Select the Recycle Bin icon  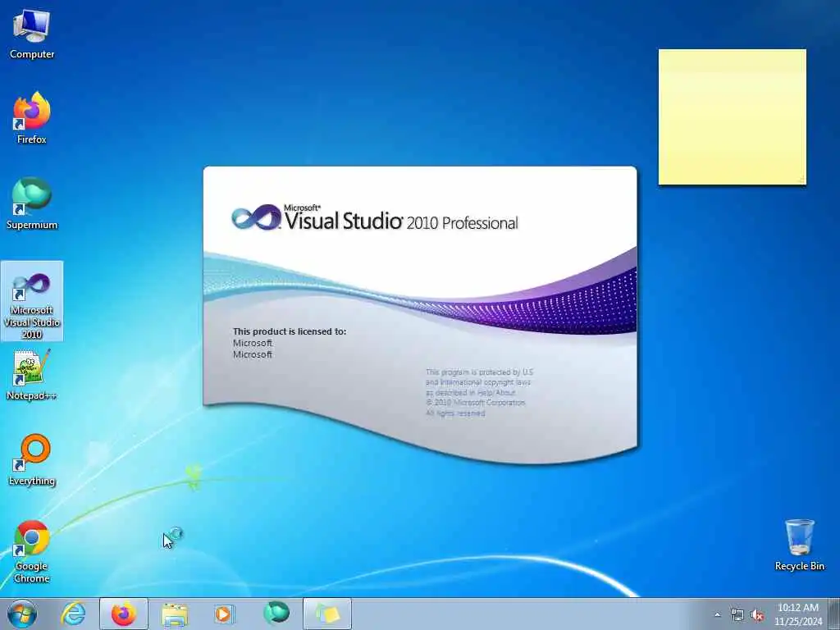tap(799, 546)
